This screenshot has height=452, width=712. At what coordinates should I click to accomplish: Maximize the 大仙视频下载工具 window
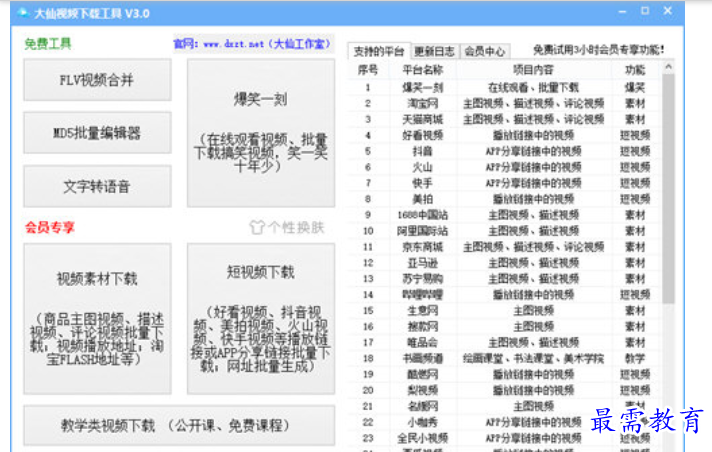point(645,11)
